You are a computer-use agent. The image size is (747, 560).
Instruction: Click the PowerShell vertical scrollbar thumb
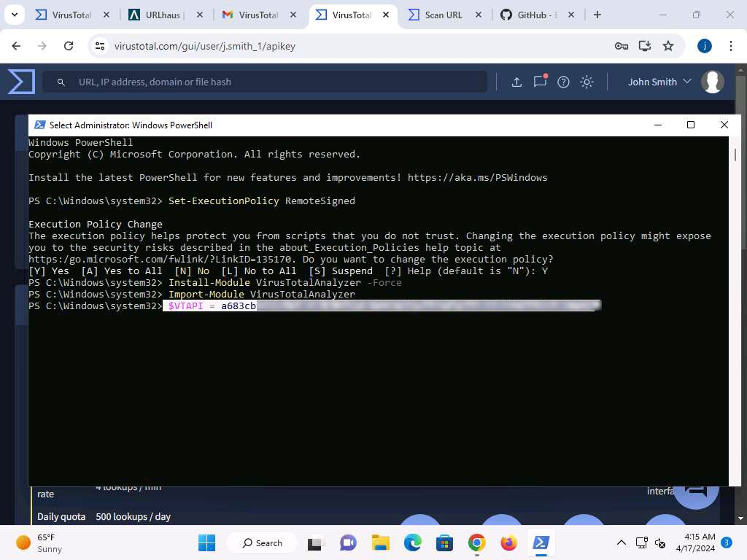pyautogui.click(x=735, y=155)
